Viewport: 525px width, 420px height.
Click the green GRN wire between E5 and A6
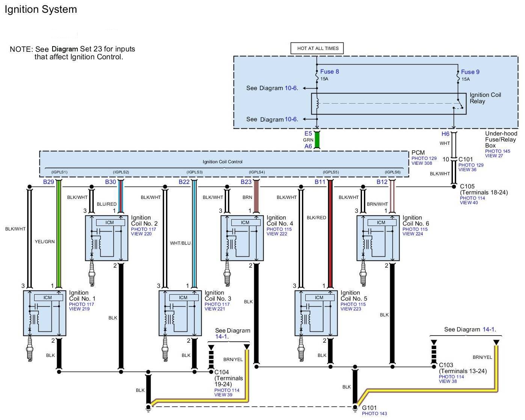click(317, 140)
